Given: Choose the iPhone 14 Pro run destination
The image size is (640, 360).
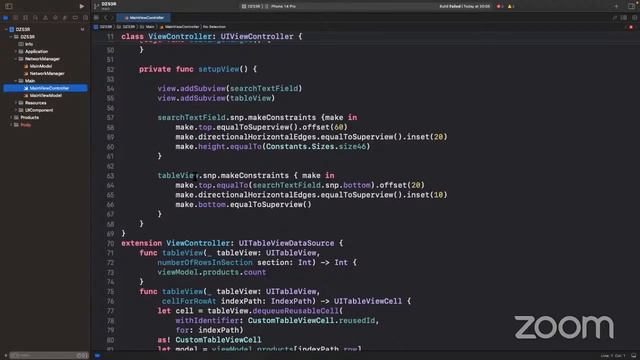Looking at the screenshot, I should coord(281,6).
